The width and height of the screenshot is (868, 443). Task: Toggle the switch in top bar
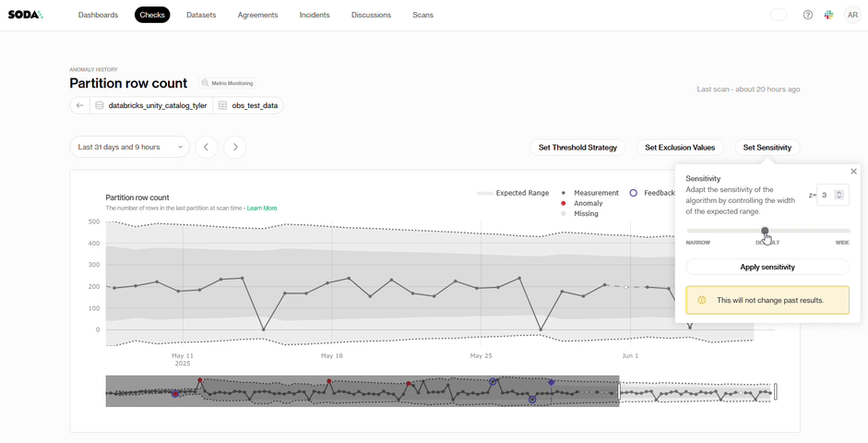pyautogui.click(x=779, y=15)
